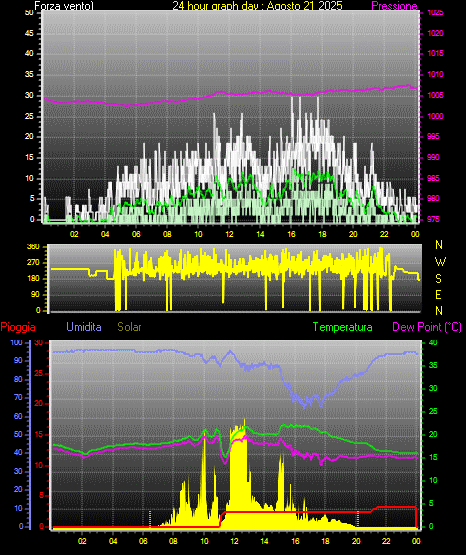
Task: Click the 06 hour mark on bottom graph axis
Action: pyautogui.click(x=143, y=541)
